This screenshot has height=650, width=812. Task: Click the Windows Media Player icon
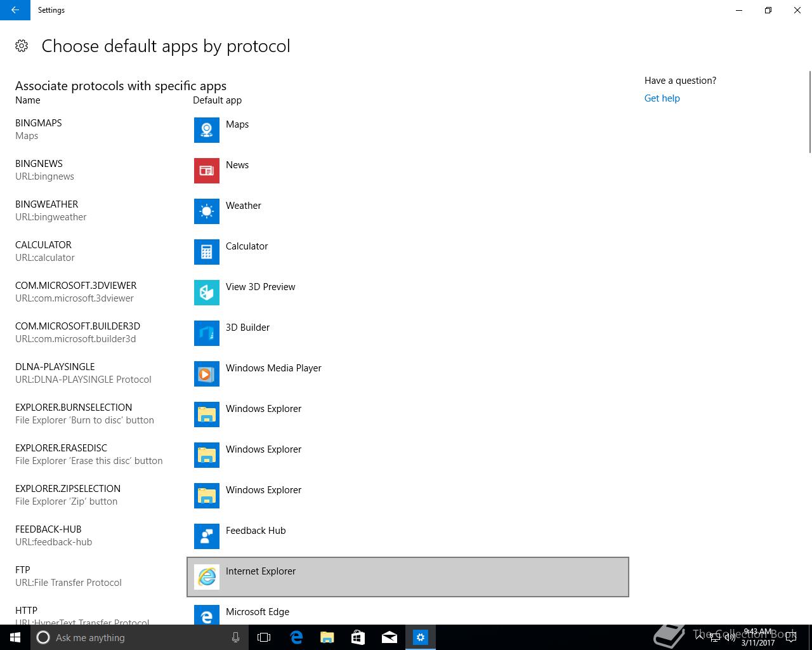coord(207,374)
